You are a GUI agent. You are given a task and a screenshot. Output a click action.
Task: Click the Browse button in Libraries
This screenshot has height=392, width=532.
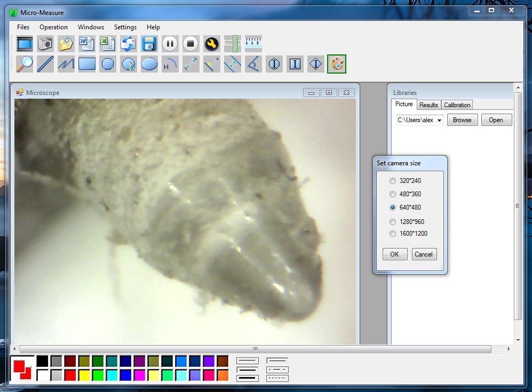[x=462, y=120]
